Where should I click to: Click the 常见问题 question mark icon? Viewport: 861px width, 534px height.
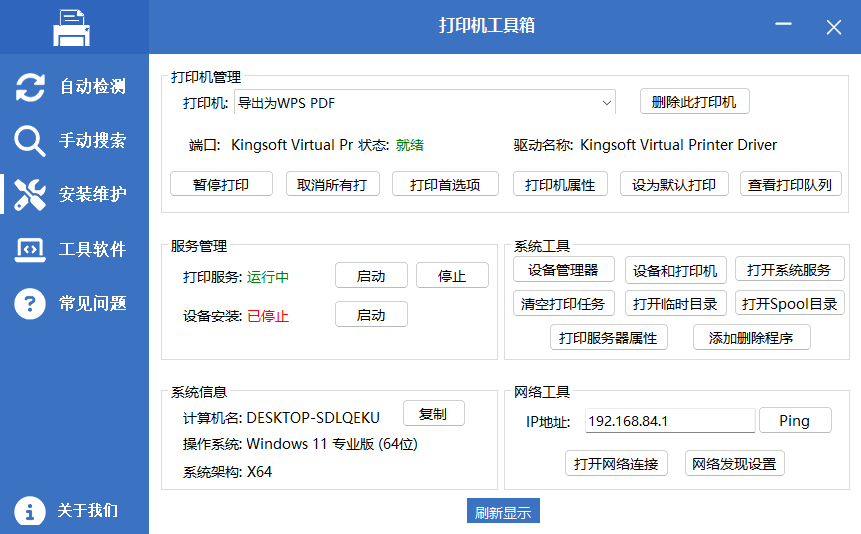click(30, 303)
